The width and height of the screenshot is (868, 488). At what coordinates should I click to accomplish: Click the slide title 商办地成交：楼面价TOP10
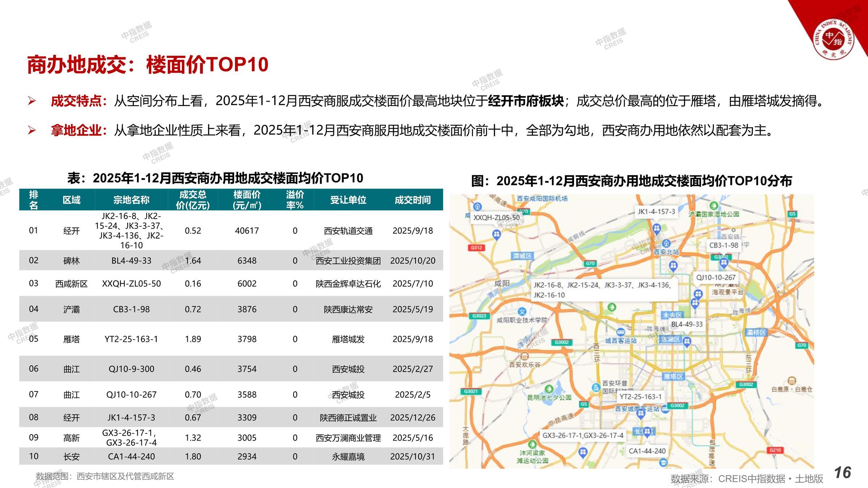pos(148,65)
